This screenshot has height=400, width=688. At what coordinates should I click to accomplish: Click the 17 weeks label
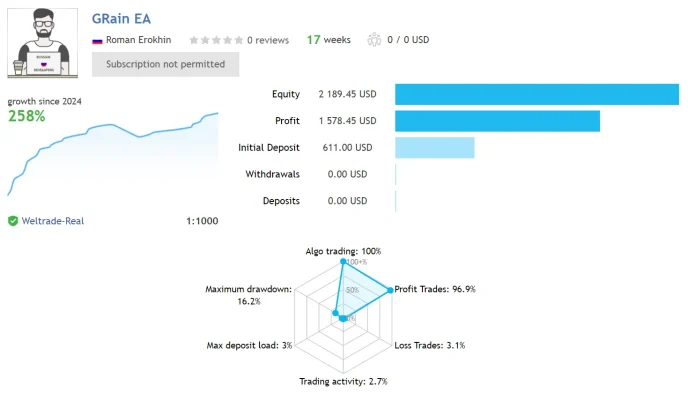329,40
